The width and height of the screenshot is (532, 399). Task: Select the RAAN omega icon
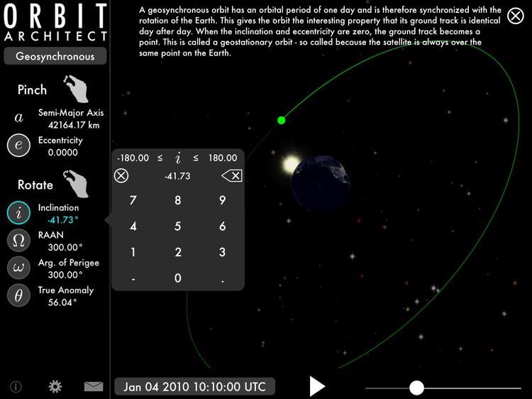[18, 241]
